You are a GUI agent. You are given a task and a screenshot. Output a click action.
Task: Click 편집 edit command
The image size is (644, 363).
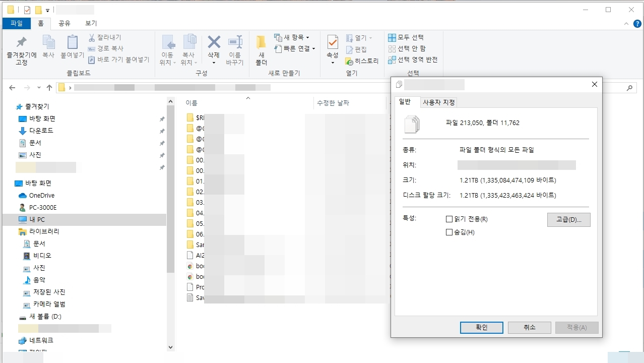tap(356, 49)
